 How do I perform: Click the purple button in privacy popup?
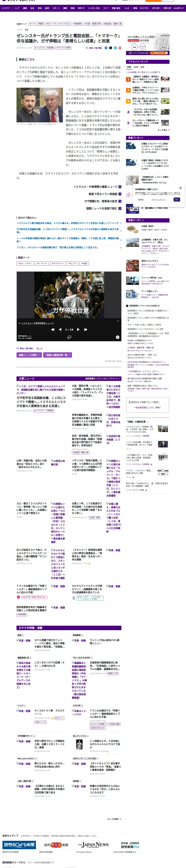pos(177,199)
